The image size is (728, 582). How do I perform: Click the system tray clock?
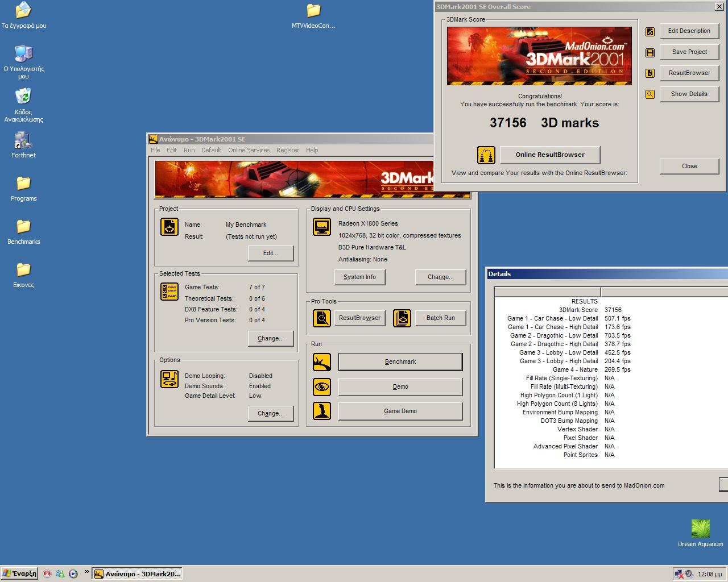pos(710,574)
